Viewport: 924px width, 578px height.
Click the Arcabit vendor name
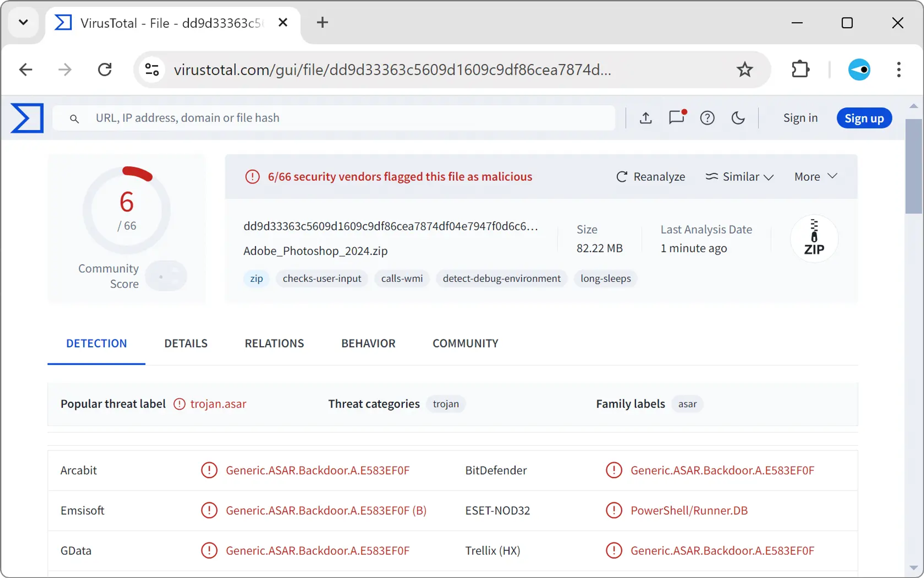pos(79,470)
